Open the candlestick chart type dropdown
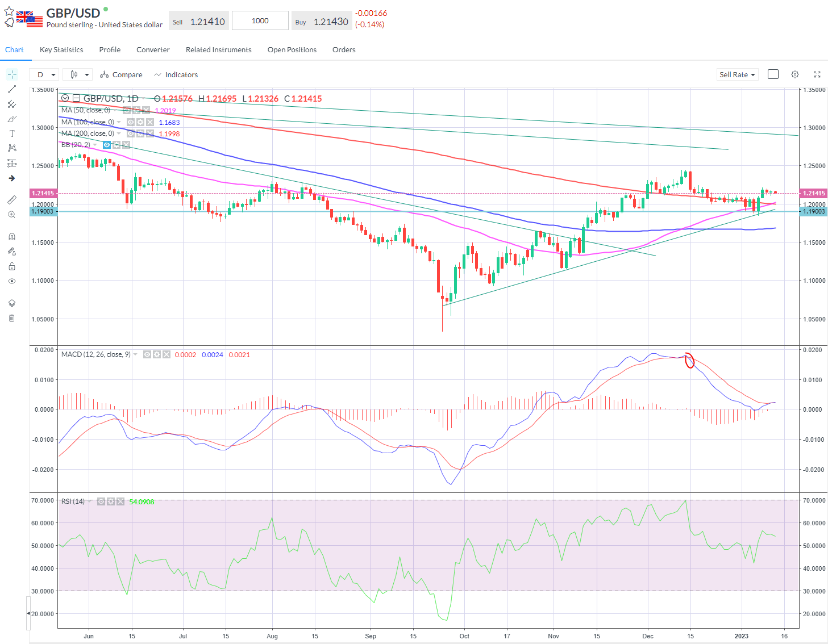Viewport: 828px width, 644px height. tap(79, 74)
